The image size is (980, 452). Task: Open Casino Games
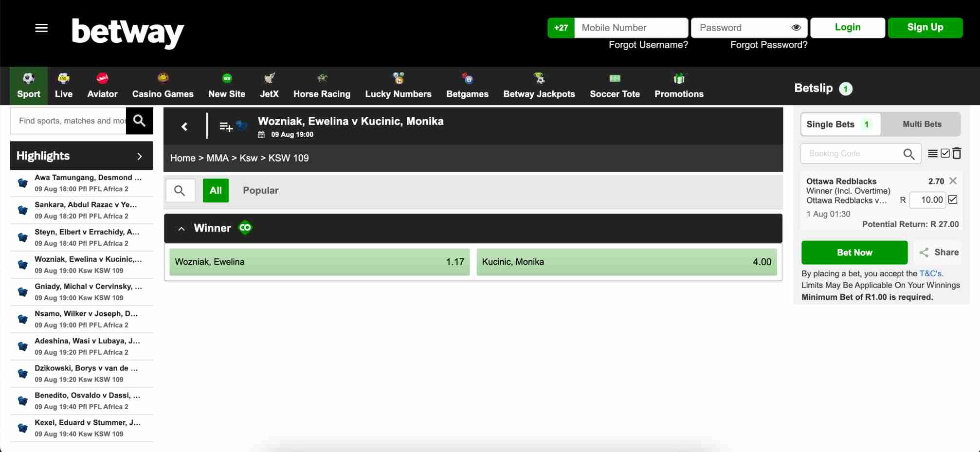(163, 86)
